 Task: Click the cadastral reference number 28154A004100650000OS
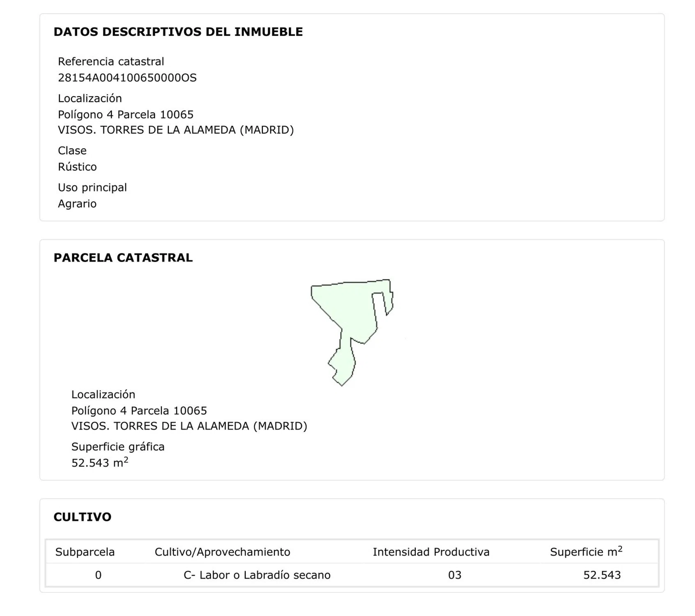[127, 78]
